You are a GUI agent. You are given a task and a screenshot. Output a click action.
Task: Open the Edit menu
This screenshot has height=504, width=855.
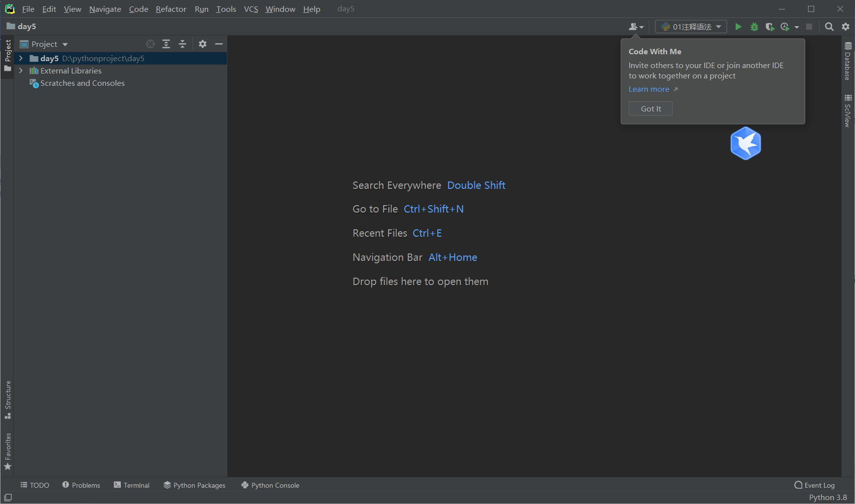point(49,9)
